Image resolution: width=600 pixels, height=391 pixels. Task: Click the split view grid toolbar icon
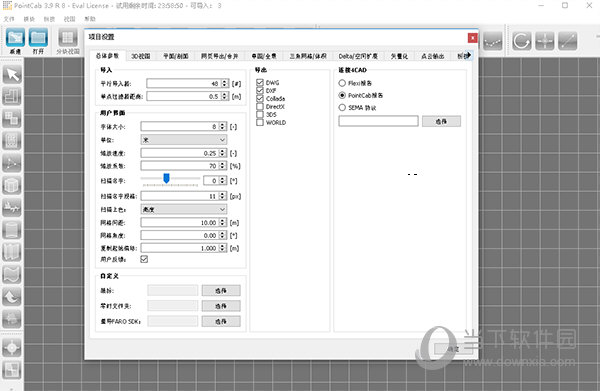(68, 38)
